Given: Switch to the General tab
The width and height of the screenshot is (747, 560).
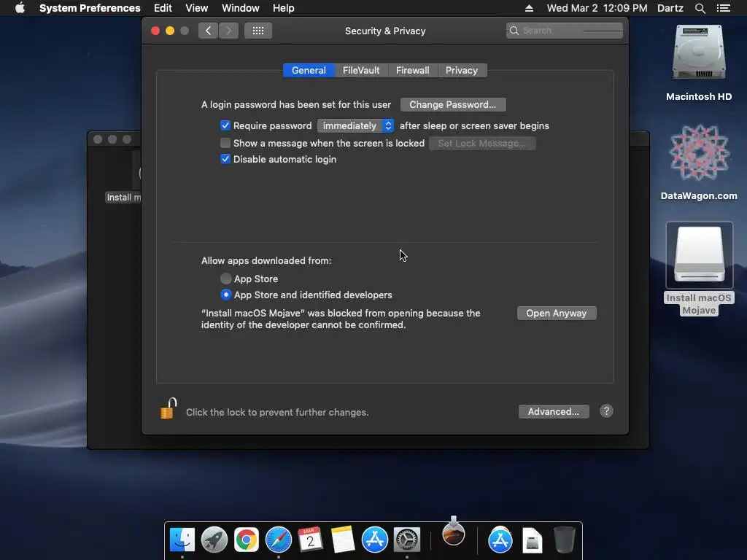Looking at the screenshot, I should pos(309,71).
